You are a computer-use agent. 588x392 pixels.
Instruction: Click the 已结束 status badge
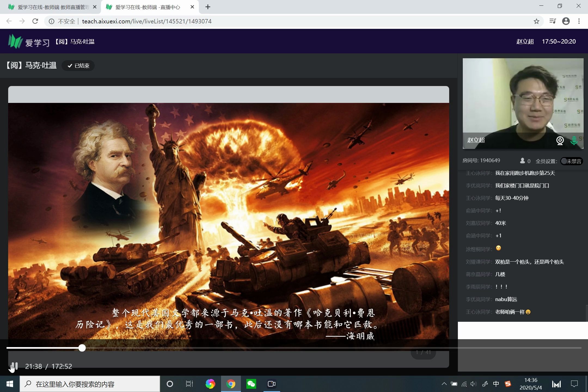tap(78, 66)
